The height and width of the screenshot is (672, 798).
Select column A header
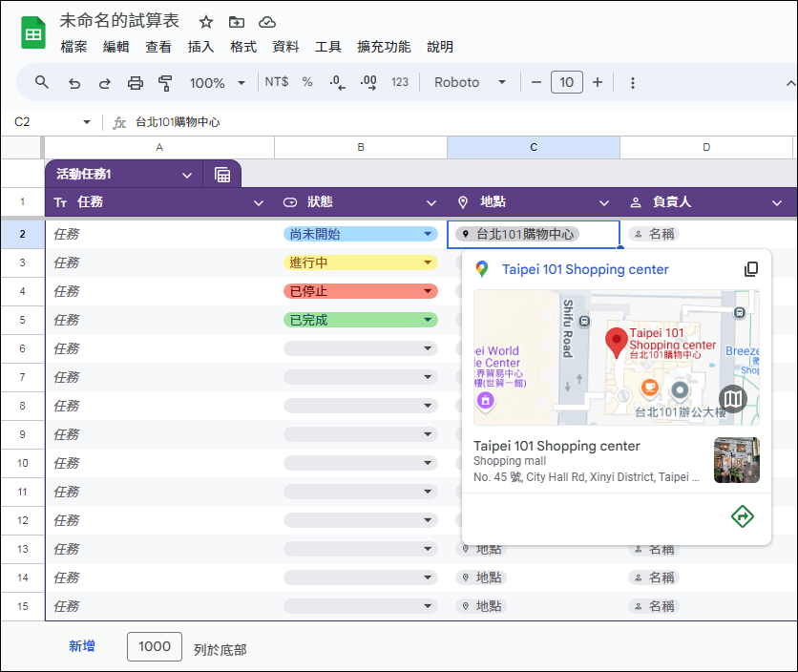click(x=159, y=147)
